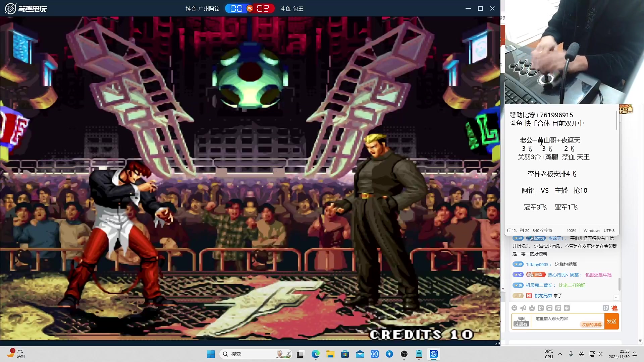Viewport: 644px width, 362px height.
Task: Click username 桃花兄弟 in chat
Action: click(x=543, y=296)
